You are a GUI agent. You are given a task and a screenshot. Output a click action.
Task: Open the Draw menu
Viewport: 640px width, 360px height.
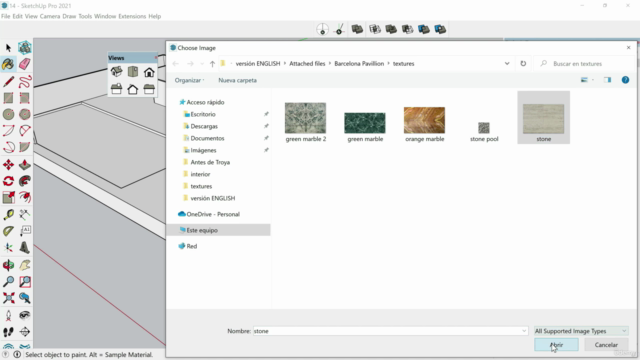tap(69, 16)
